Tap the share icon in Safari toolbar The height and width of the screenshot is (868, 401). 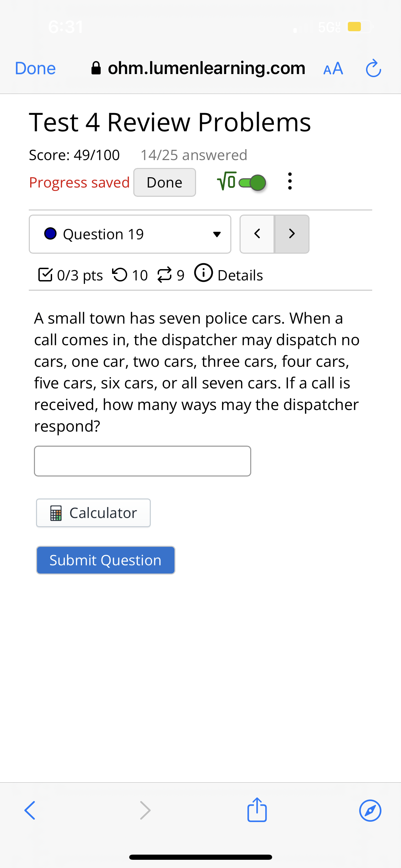tap(256, 810)
